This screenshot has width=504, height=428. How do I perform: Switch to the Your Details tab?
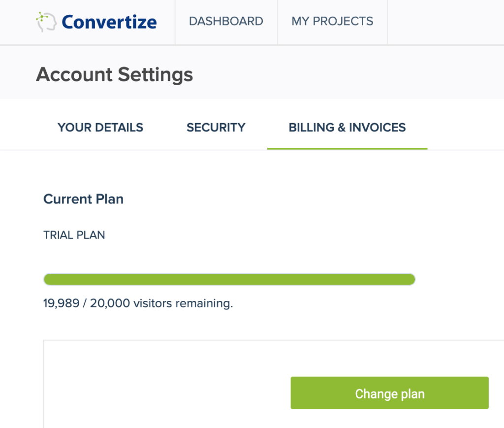tap(100, 127)
